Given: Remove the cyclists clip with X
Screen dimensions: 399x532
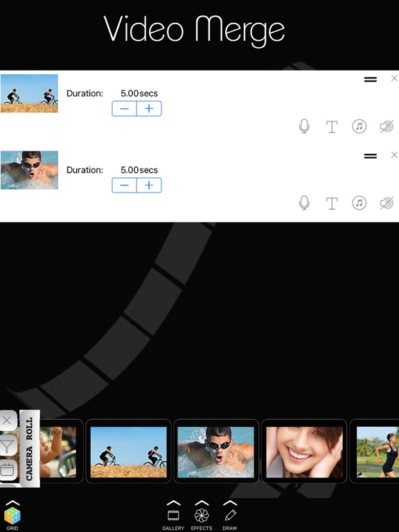Looking at the screenshot, I should pos(394,78).
